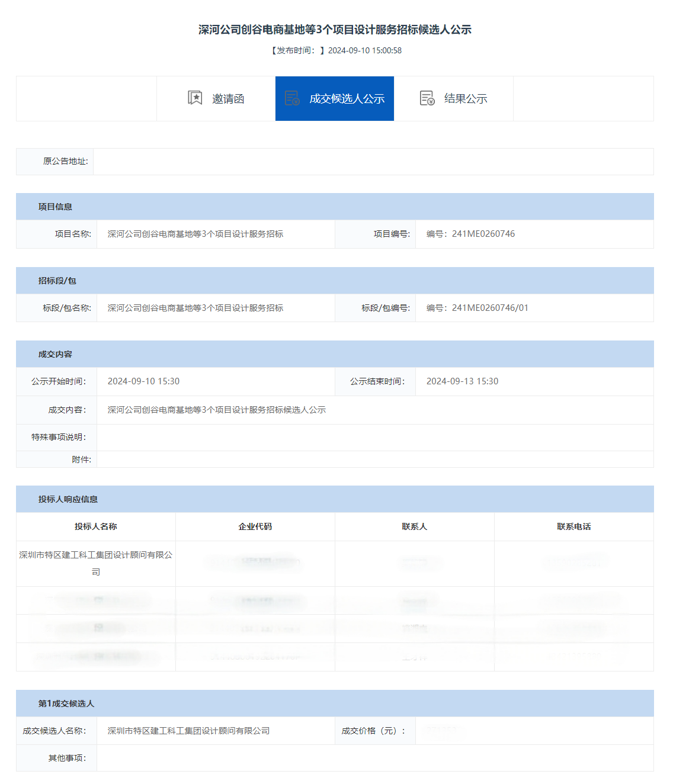Click the 标段/包编号 label
The width and height of the screenshot is (673, 784).
point(386,308)
